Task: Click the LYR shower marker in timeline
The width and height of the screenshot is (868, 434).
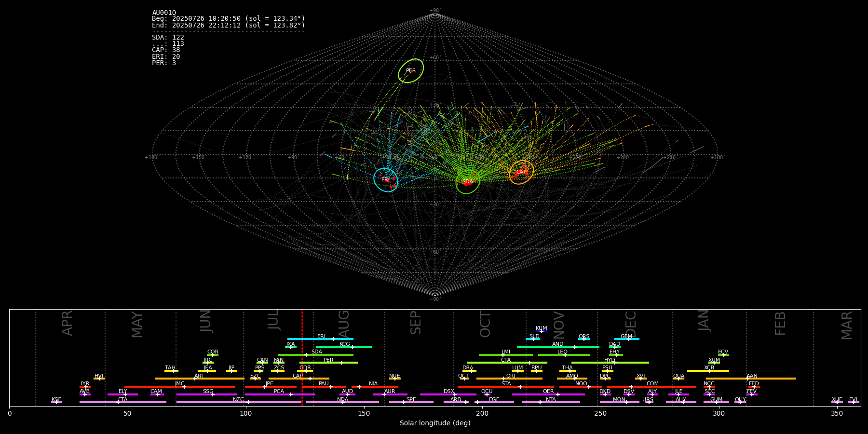Action: pos(85,387)
